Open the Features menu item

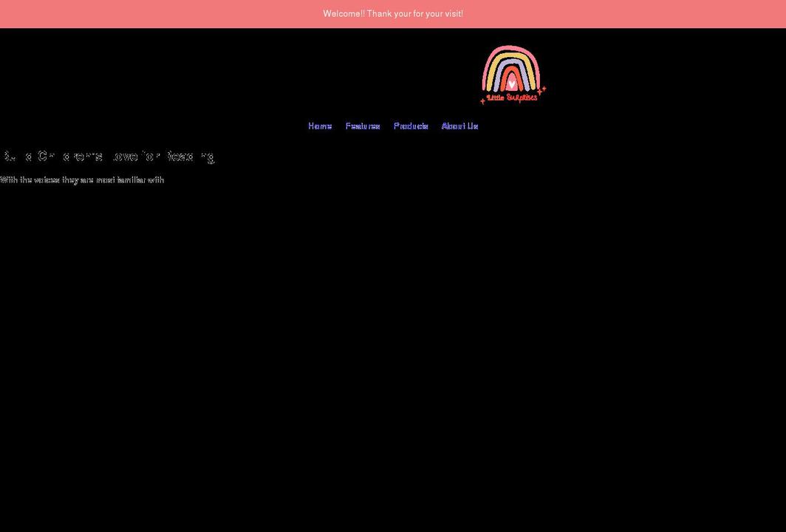point(363,126)
